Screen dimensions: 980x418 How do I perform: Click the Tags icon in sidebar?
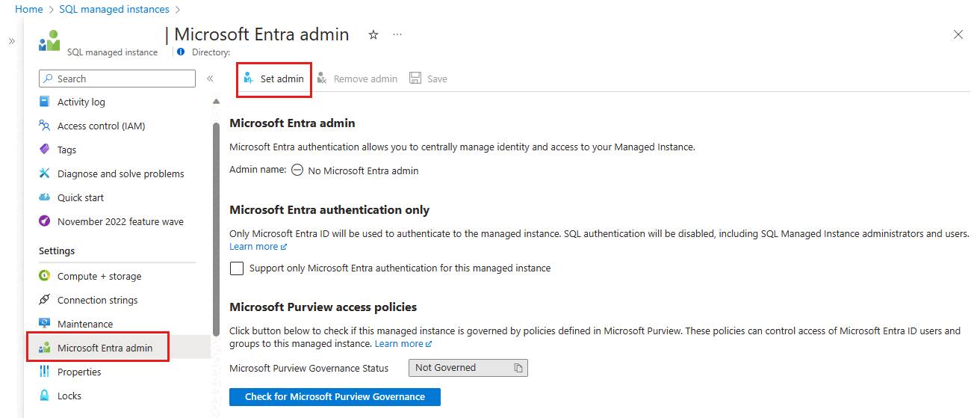click(45, 150)
